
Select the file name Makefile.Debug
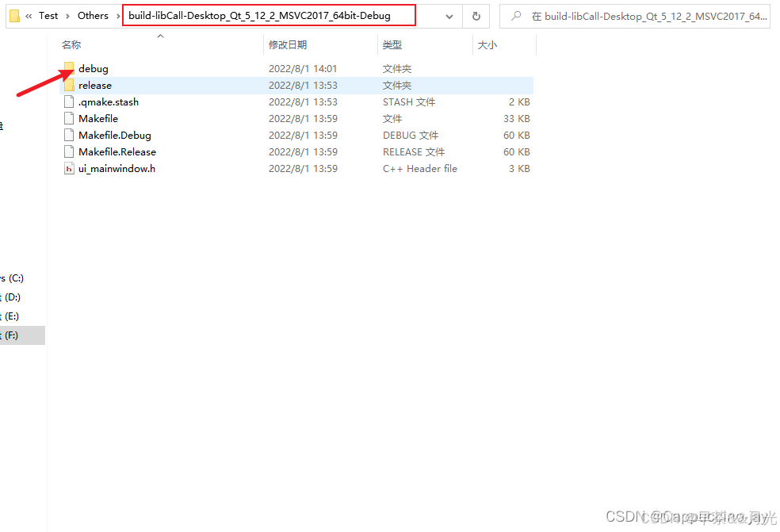115,136
